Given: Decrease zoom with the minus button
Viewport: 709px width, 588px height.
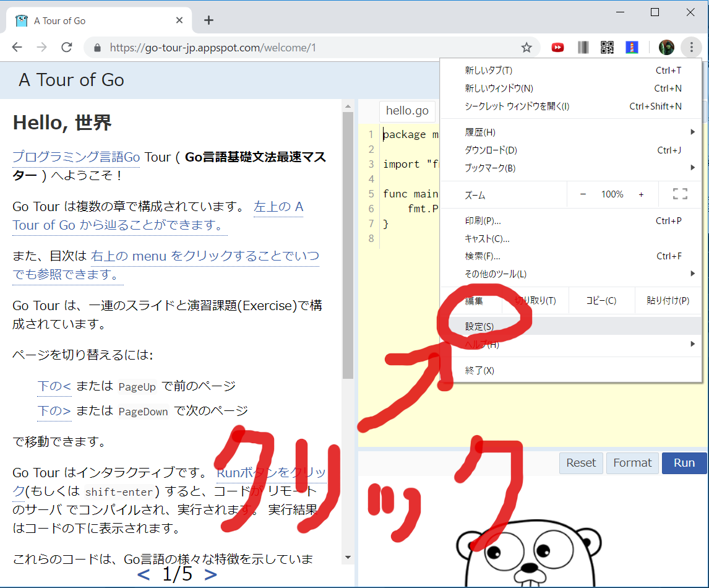Looking at the screenshot, I should [583, 194].
